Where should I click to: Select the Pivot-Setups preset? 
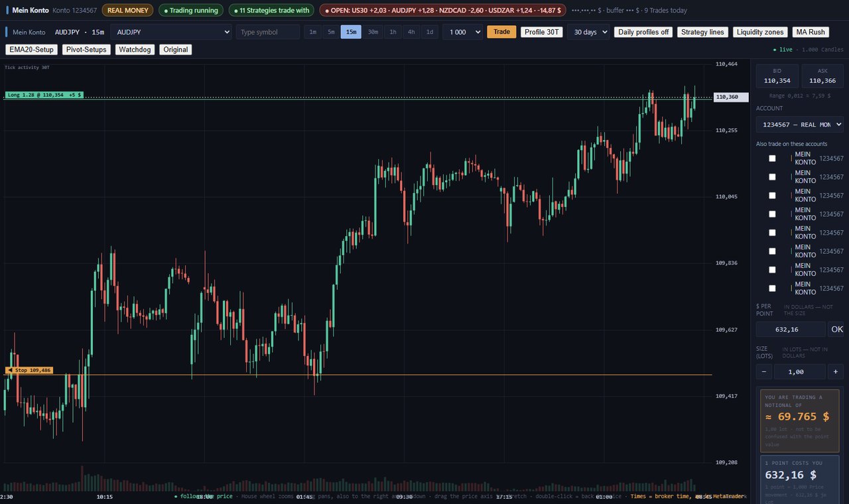[x=86, y=50]
